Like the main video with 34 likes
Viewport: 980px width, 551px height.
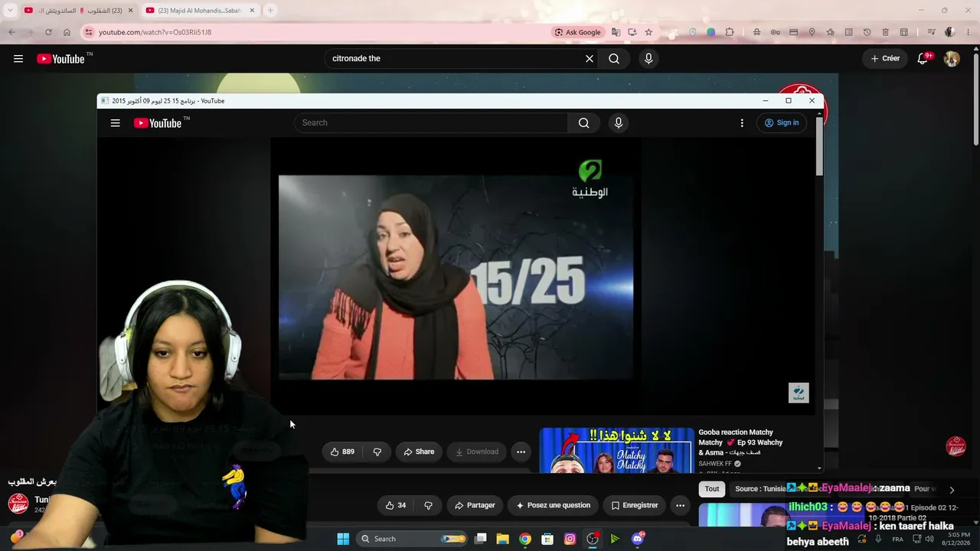click(x=395, y=505)
